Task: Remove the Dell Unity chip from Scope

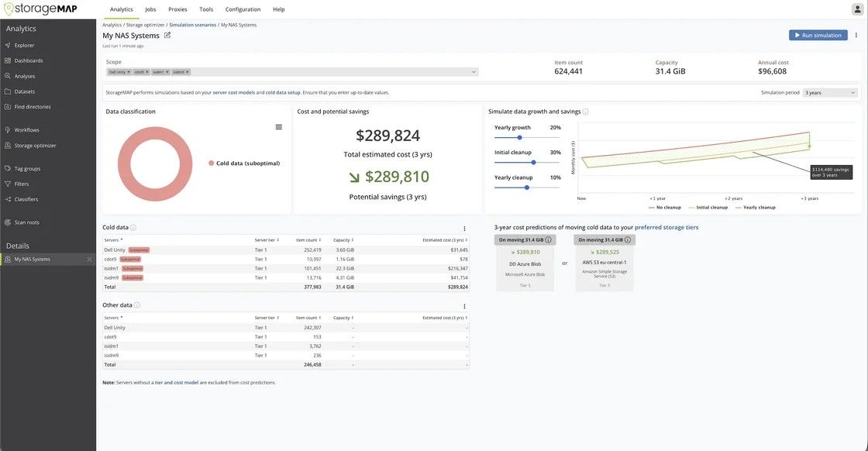Action: [x=129, y=72]
